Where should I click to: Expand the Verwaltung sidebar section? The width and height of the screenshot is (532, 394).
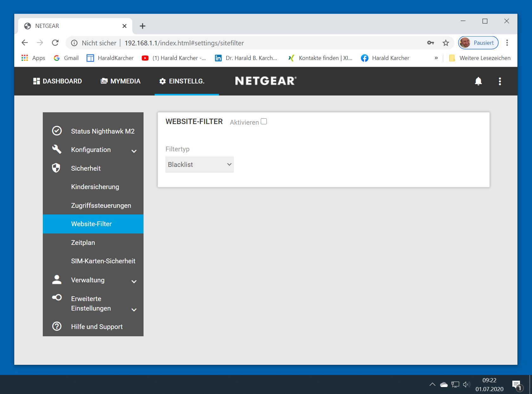point(134,281)
